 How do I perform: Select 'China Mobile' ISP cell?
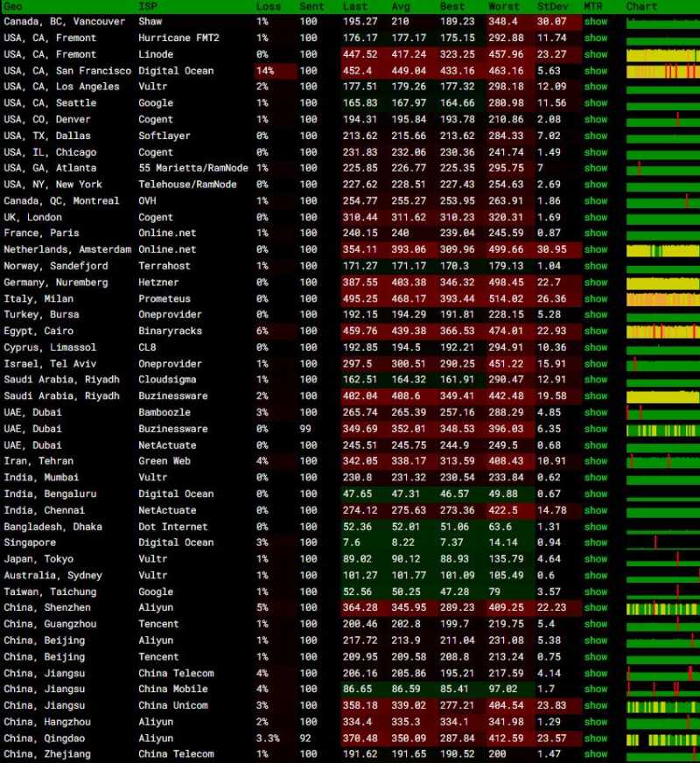click(172, 689)
